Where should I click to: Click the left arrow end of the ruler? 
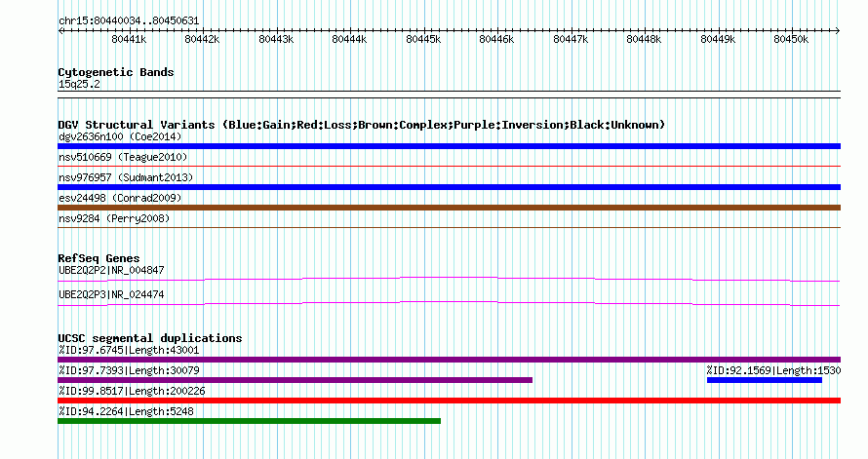coord(60,31)
